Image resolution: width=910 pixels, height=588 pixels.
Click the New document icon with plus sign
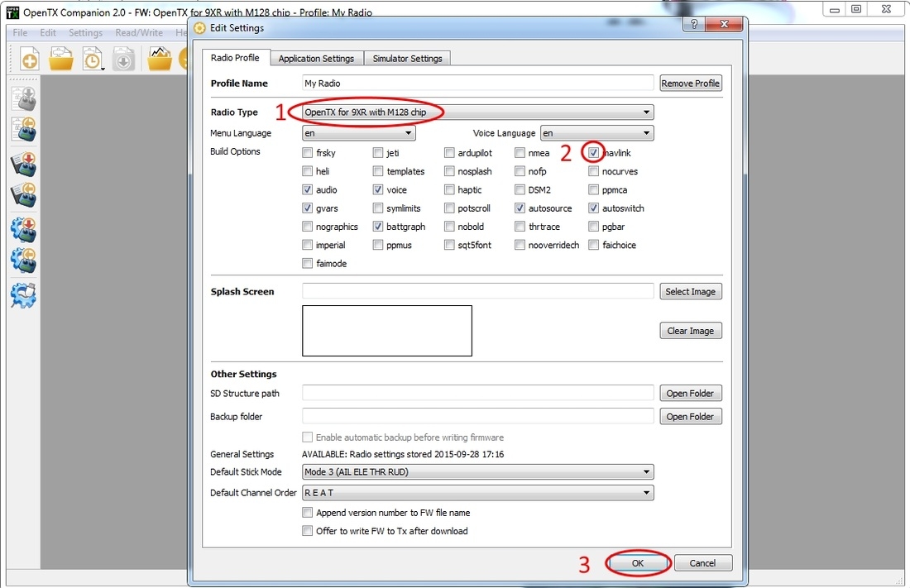pos(29,60)
